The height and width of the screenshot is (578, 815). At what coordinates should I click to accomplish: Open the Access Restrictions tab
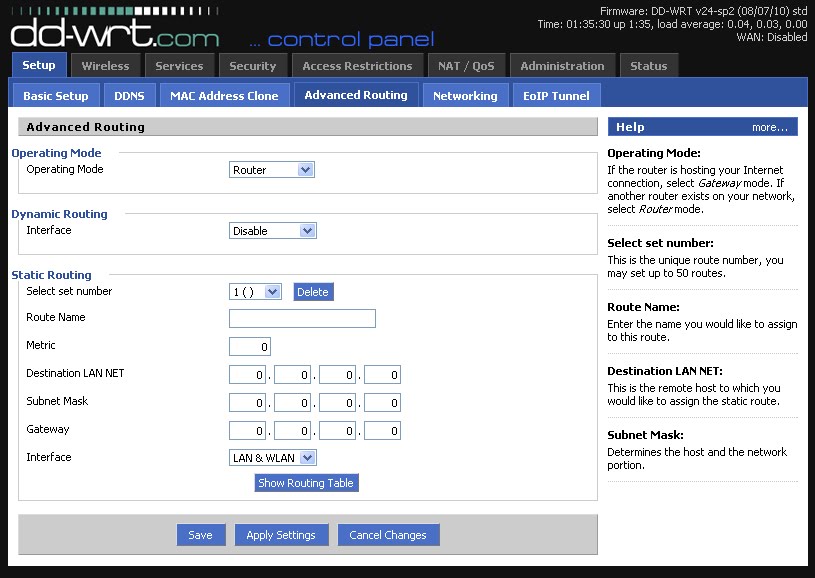(357, 66)
